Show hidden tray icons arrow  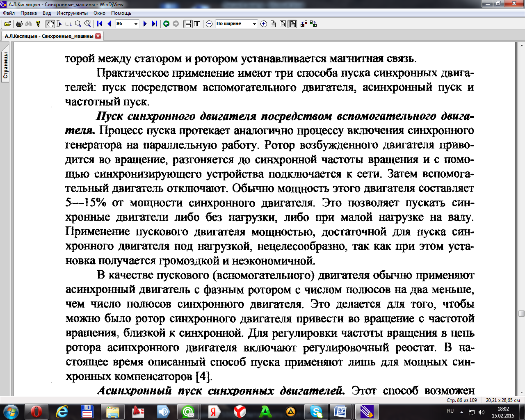click(x=462, y=412)
